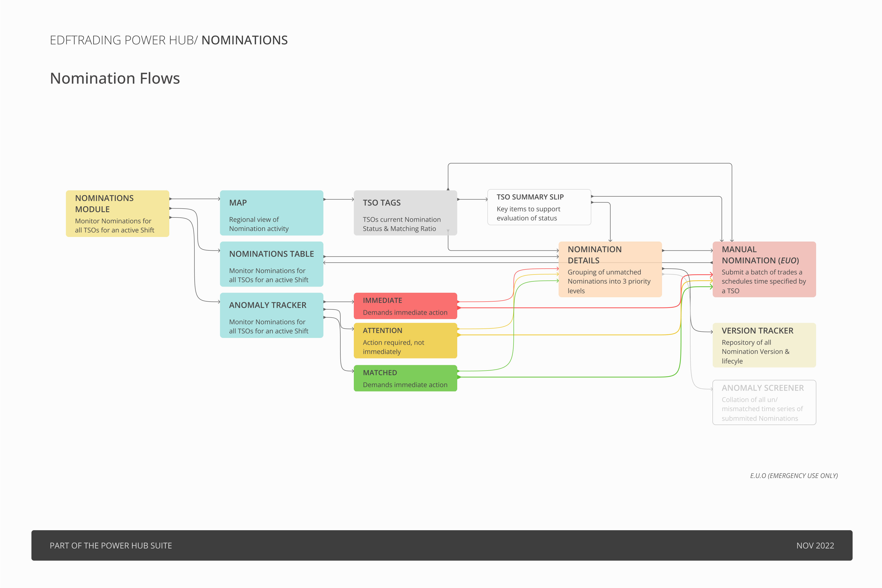Select the red IMMEDIATE priority box
Viewport: 882px width, 588px height.
405,306
